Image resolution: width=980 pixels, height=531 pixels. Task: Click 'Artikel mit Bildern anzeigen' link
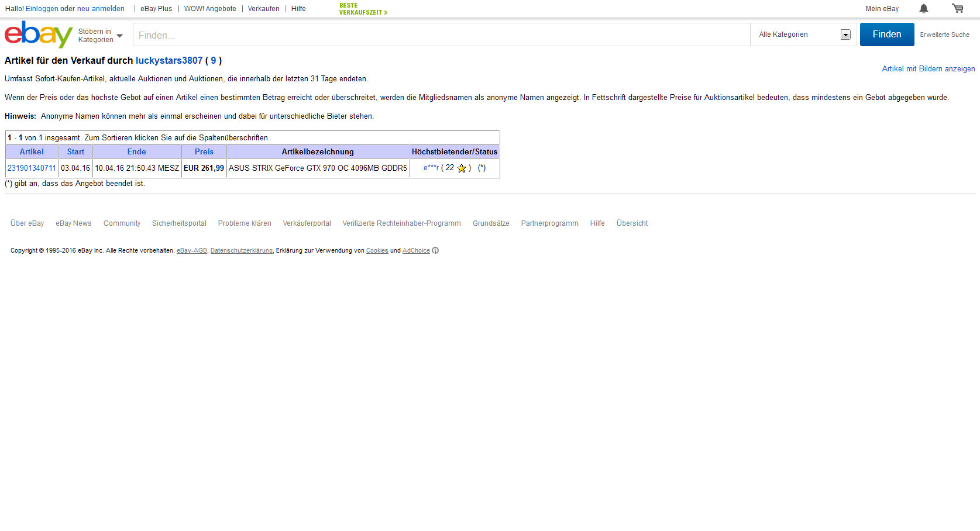click(x=928, y=69)
